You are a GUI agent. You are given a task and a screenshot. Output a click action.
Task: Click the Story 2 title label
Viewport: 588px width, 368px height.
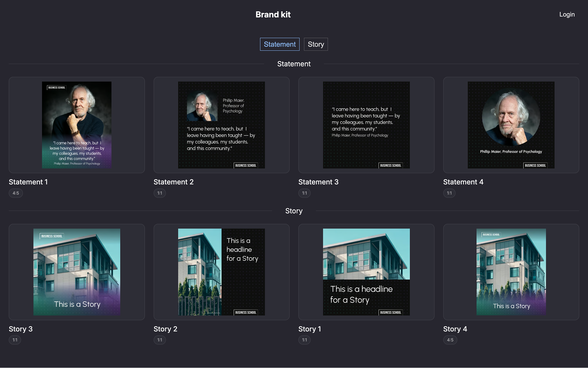coord(165,329)
